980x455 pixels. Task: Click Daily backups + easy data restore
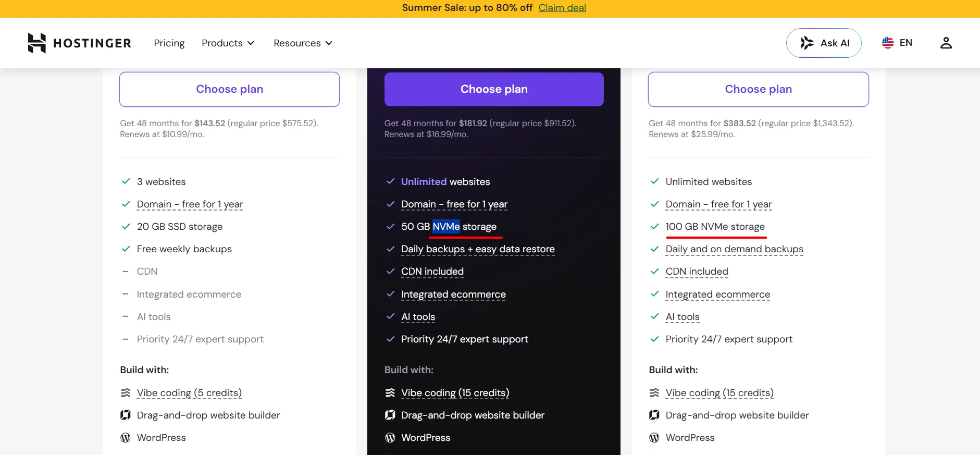tap(478, 249)
